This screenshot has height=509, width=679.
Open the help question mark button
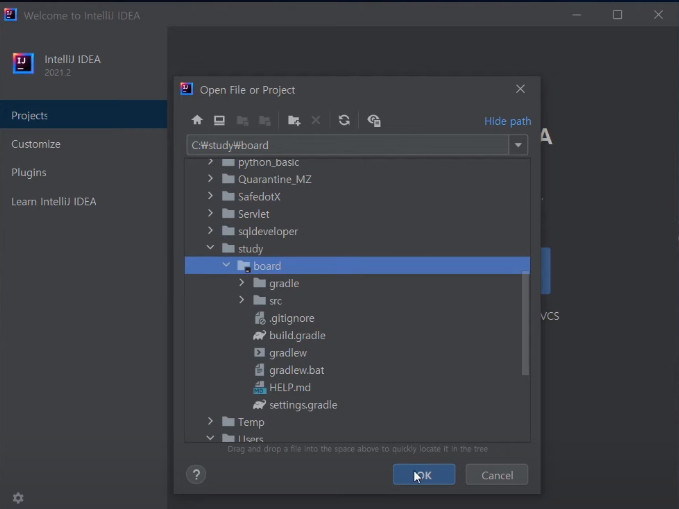(196, 475)
